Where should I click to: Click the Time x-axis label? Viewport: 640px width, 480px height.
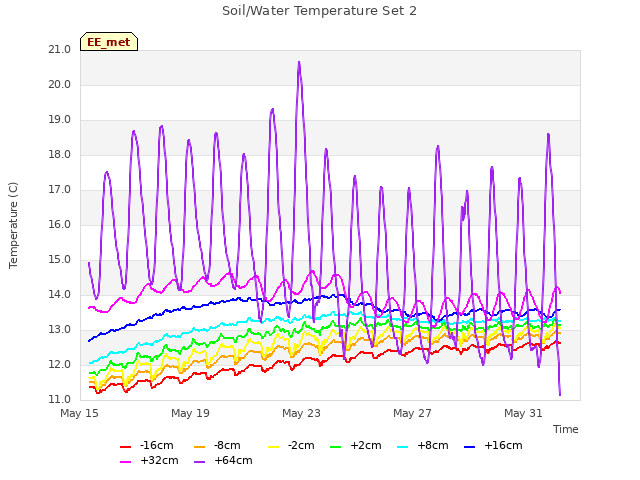(x=566, y=429)
